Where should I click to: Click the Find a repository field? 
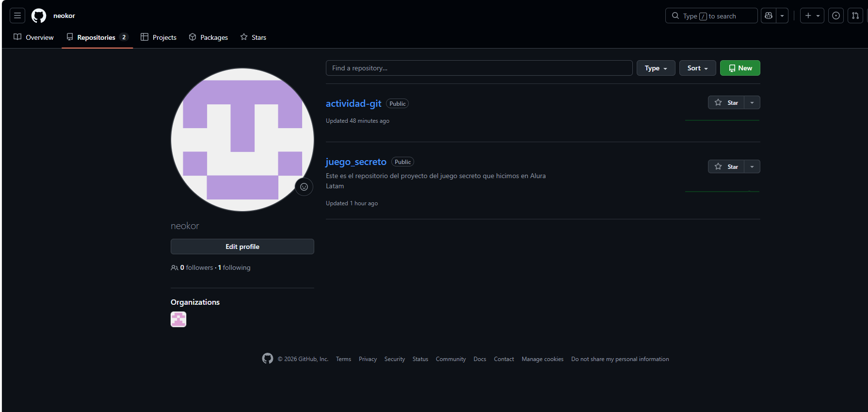(x=479, y=68)
